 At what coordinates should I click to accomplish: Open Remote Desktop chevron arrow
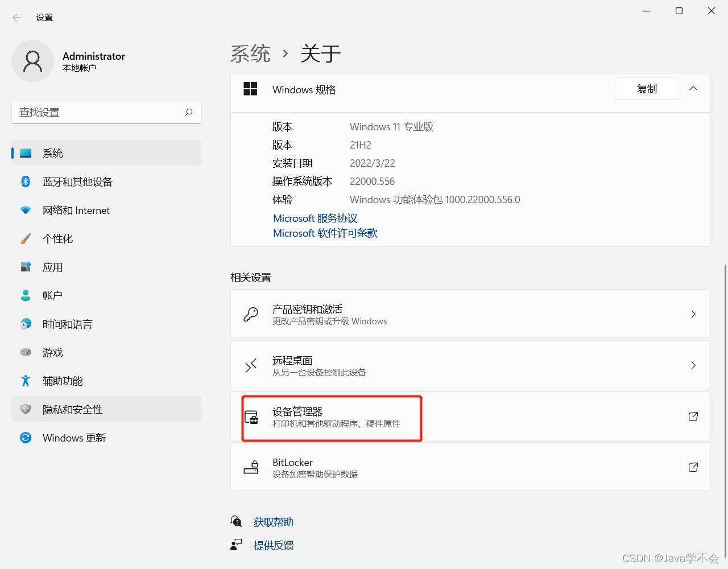click(x=693, y=365)
